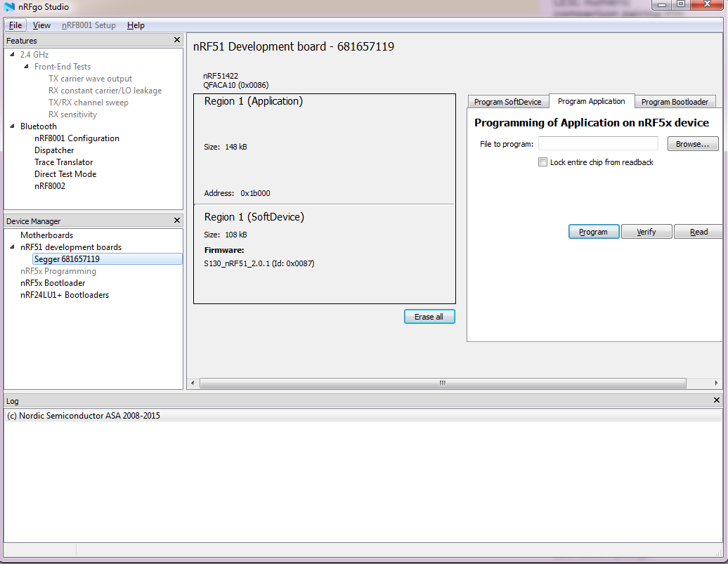Open the Trace Translator feature

point(64,162)
